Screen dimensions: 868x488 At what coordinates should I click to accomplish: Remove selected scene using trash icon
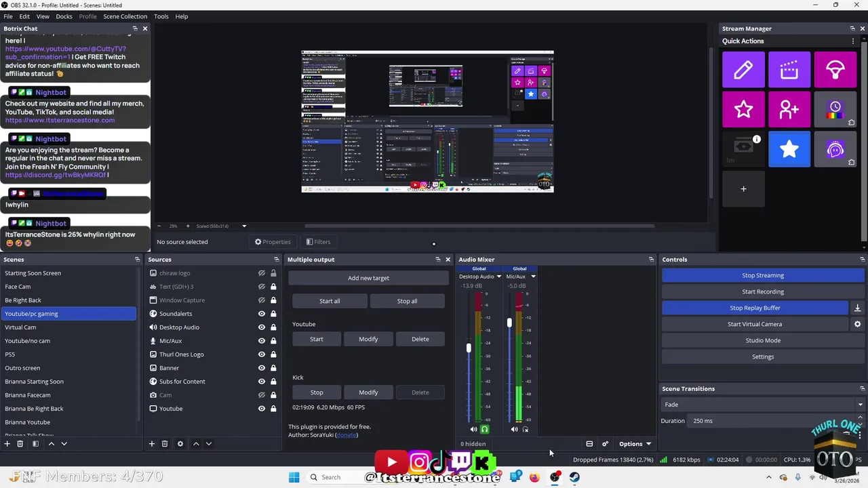[x=20, y=444]
